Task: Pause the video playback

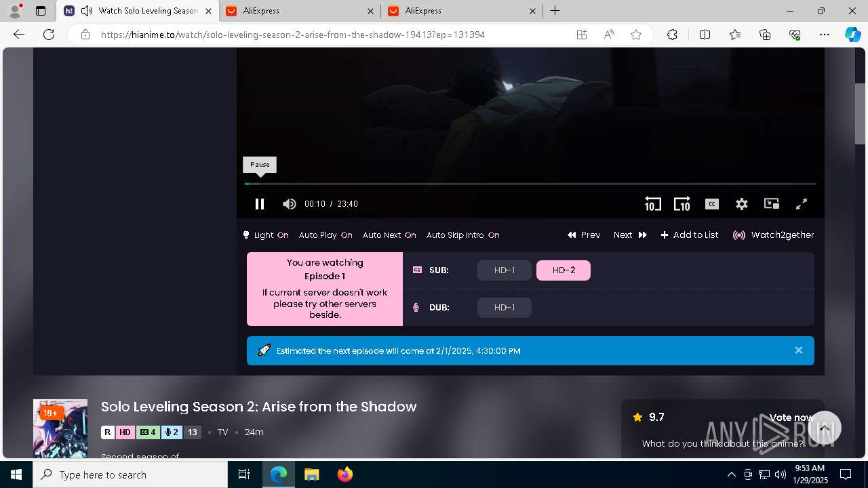Action: click(x=260, y=204)
